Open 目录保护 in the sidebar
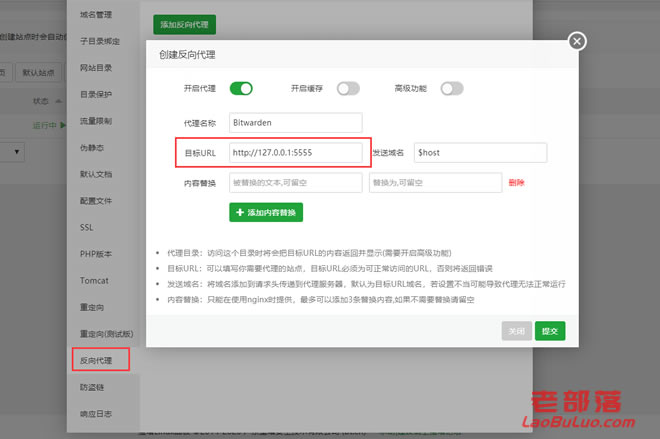Viewport: 660px width, 439px height. (x=96, y=94)
